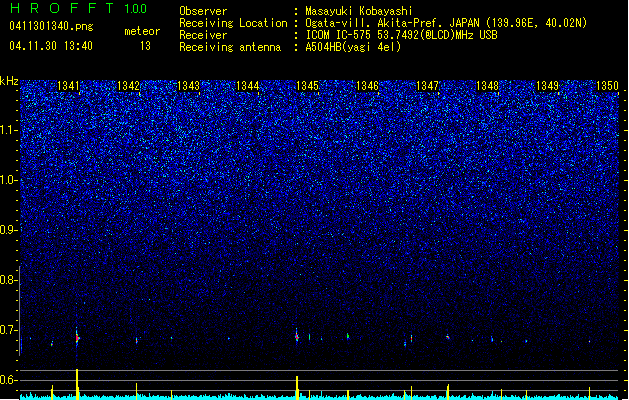This screenshot has width=629, height=400.
Task: Click the Receiver label
Action: (x=203, y=35)
